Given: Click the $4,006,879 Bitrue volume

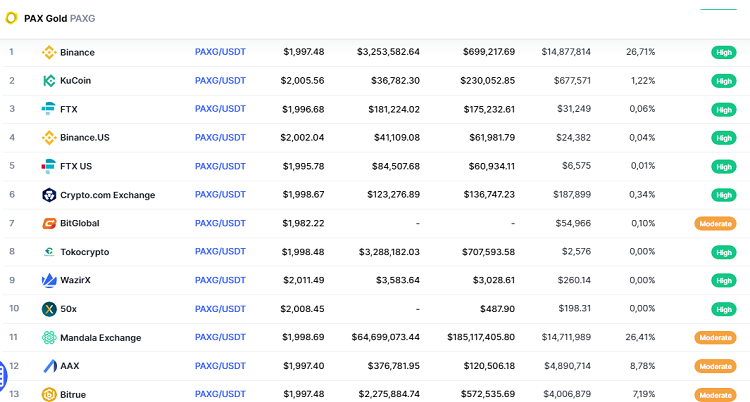Looking at the screenshot, I should click(x=567, y=394).
